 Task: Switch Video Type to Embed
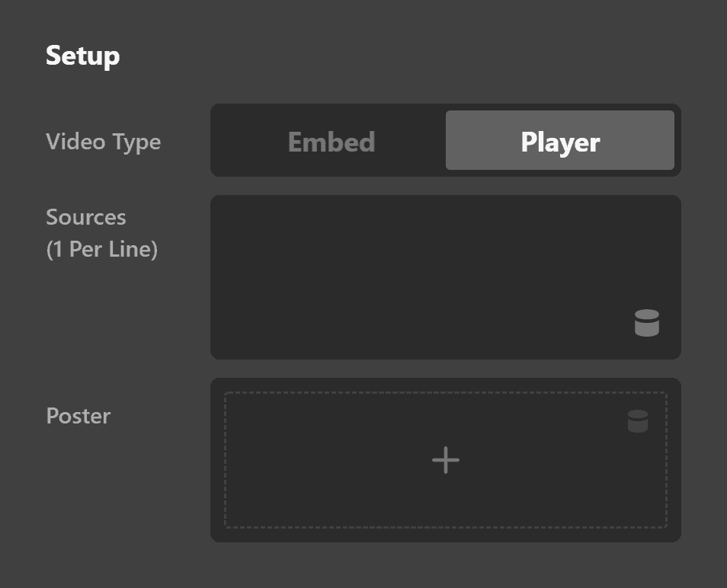click(x=331, y=142)
